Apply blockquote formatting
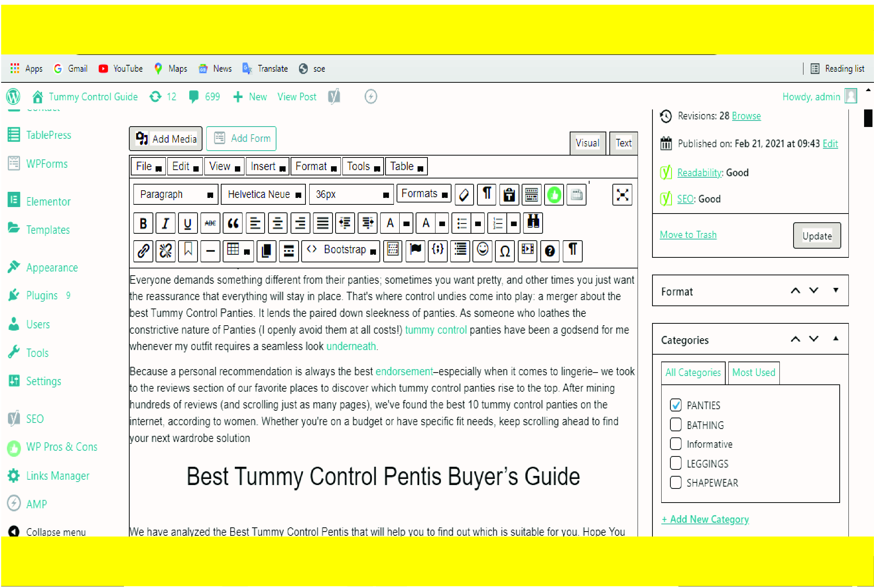Viewport: 874px width, 588px height. 233,223
